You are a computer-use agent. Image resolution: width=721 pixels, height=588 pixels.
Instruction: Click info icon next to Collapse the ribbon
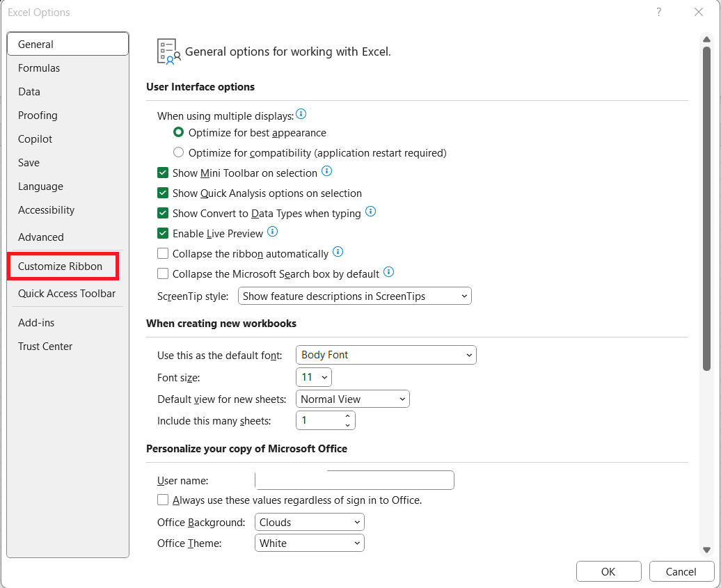click(x=338, y=252)
